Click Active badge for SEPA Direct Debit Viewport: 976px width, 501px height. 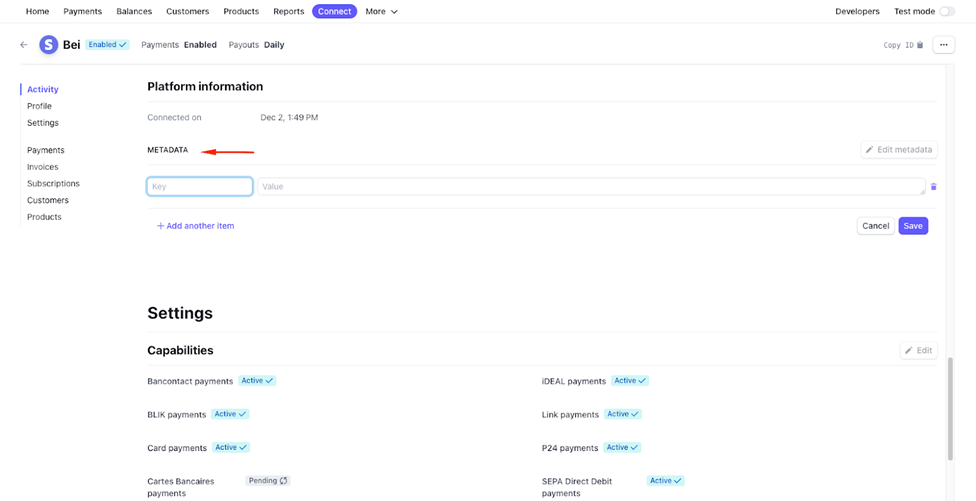(x=666, y=480)
